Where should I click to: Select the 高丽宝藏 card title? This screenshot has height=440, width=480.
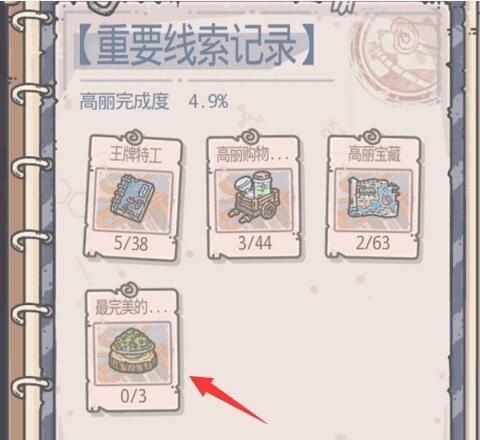(374, 155)
